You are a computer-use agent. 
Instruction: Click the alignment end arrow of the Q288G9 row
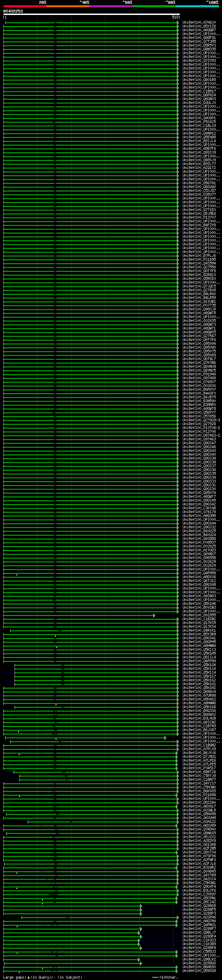(141, 906)
